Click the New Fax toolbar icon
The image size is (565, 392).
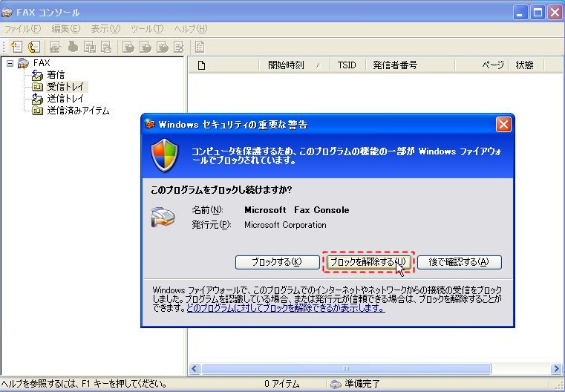coord(16,47)
